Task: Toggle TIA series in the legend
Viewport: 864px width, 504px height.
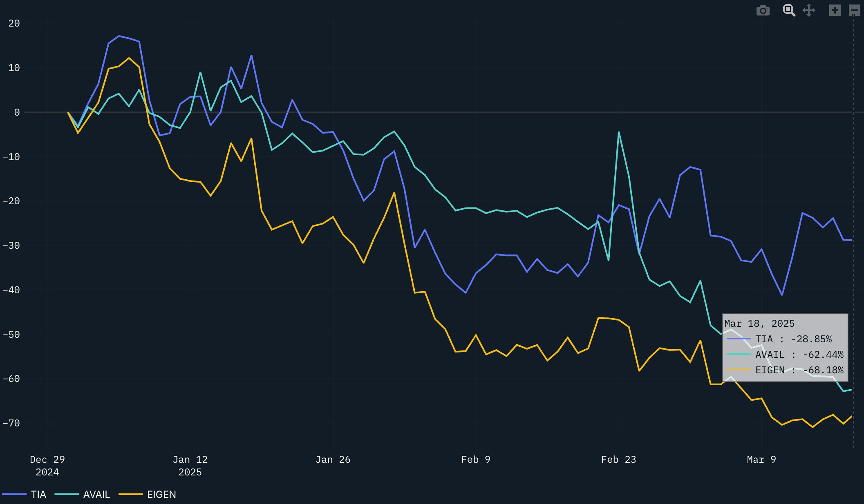Action: 38,494
